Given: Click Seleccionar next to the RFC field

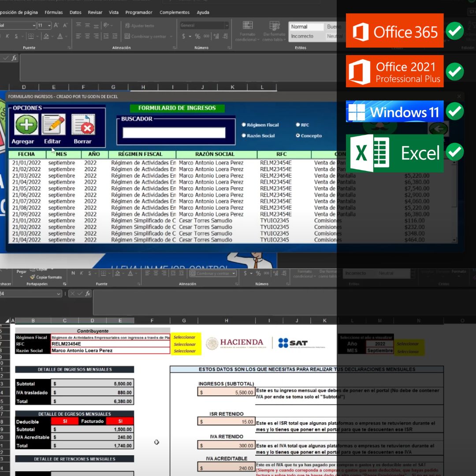Looking at the screenshot, I should [185, 344].
